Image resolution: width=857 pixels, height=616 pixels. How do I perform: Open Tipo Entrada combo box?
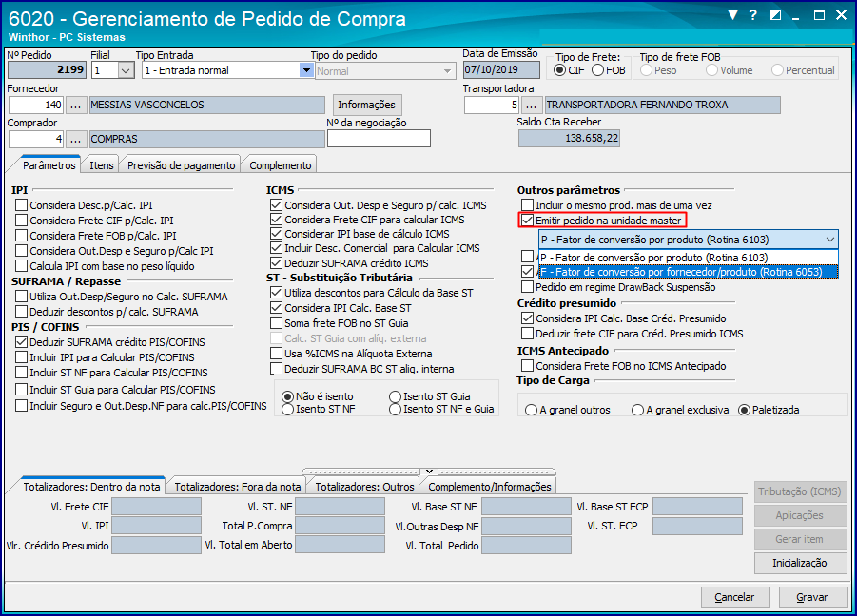coord(226,70)
